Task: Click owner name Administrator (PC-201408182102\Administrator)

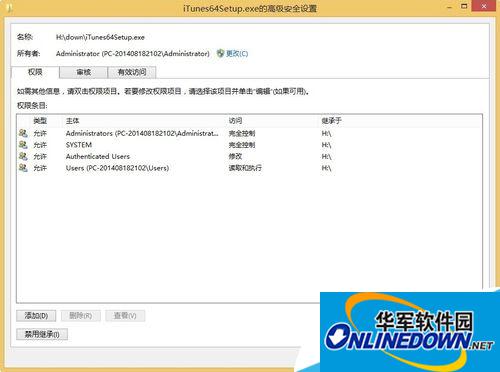Action: tap(133, 53)
